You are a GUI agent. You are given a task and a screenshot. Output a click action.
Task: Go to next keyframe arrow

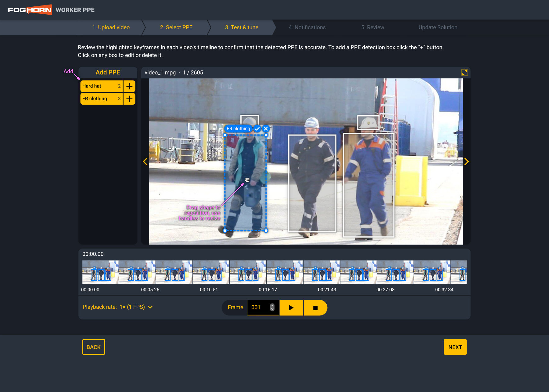(x=466, y=162)
